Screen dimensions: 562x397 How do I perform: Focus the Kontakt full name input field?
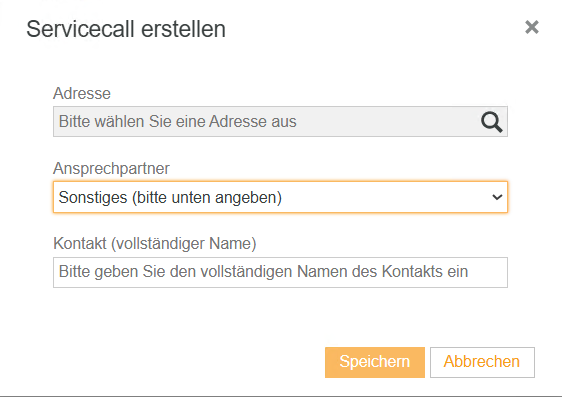click(280, 272)
